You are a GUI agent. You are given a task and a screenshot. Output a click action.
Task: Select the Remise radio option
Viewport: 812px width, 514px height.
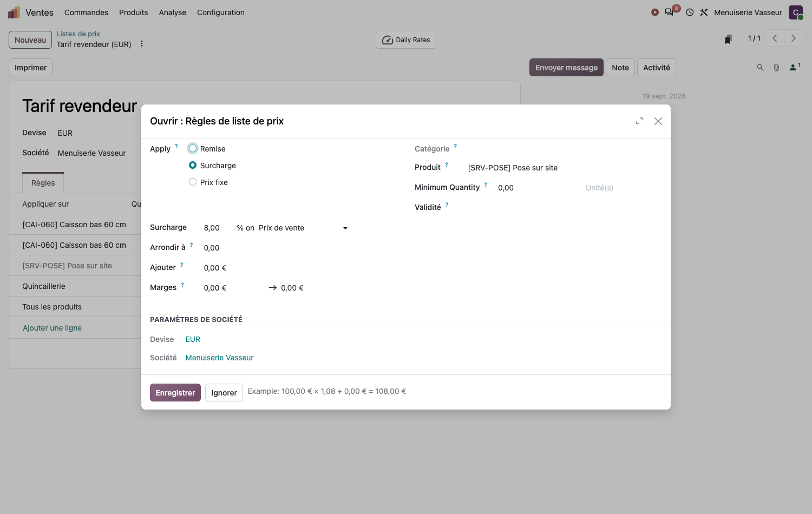[193, 148]
